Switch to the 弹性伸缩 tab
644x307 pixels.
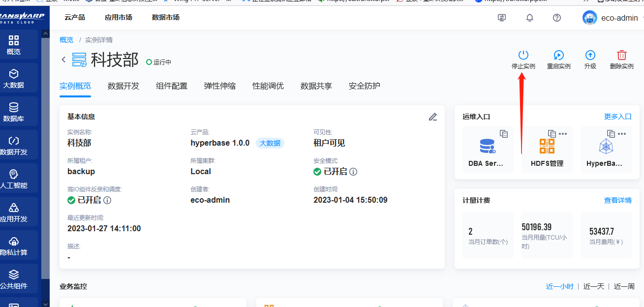click(x=219, y=86)
